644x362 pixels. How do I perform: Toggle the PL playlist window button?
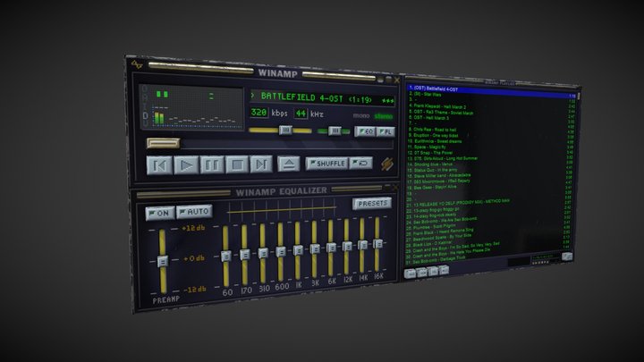[x=386, y=131]
